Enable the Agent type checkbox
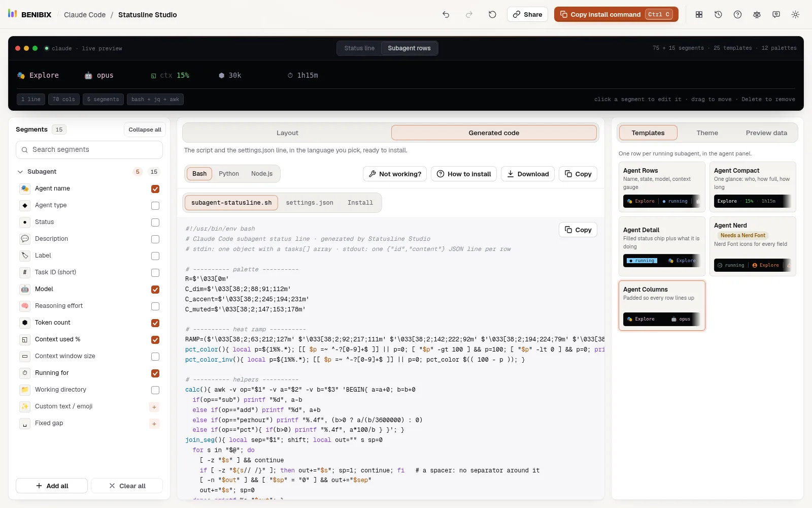Image resolution: width=812 pixels, height=508 pixels. pos(155,206)
